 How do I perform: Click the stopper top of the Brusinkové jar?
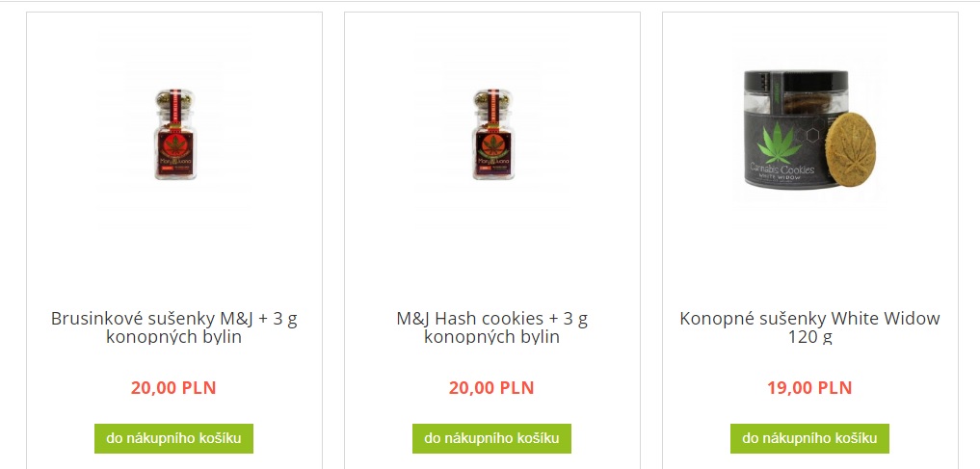click(x=175, y=98)
